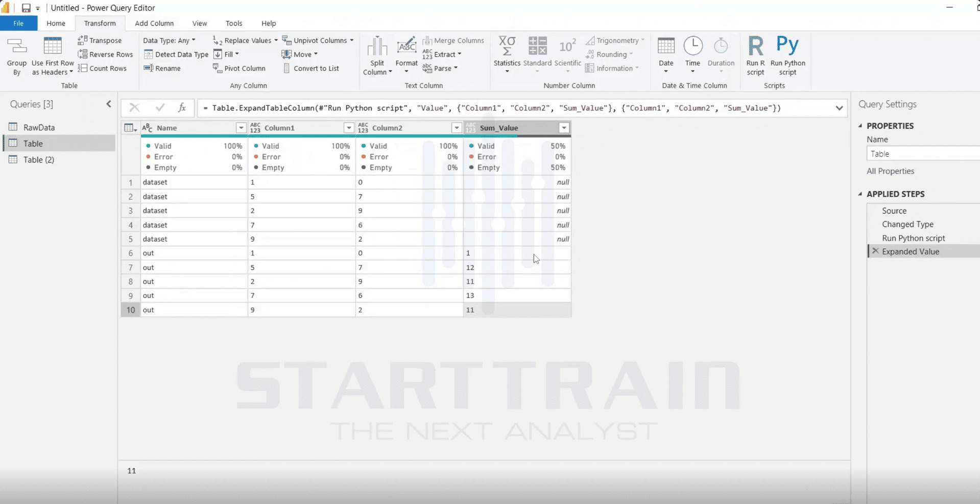980x504 pixels.
Task: Open the Sum_Value column filter dropdown
Action: [564, 128]
